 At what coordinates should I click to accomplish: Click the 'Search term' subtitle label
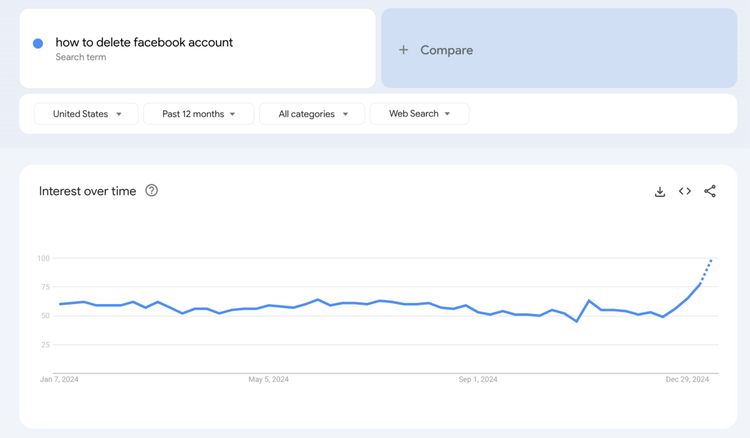(x=81, y=58)
